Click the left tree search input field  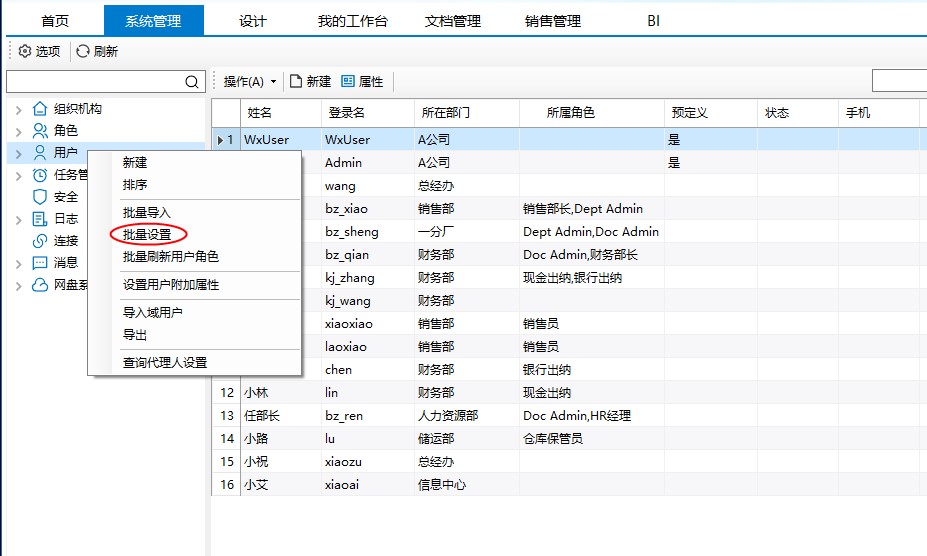[x=95, y=82]
